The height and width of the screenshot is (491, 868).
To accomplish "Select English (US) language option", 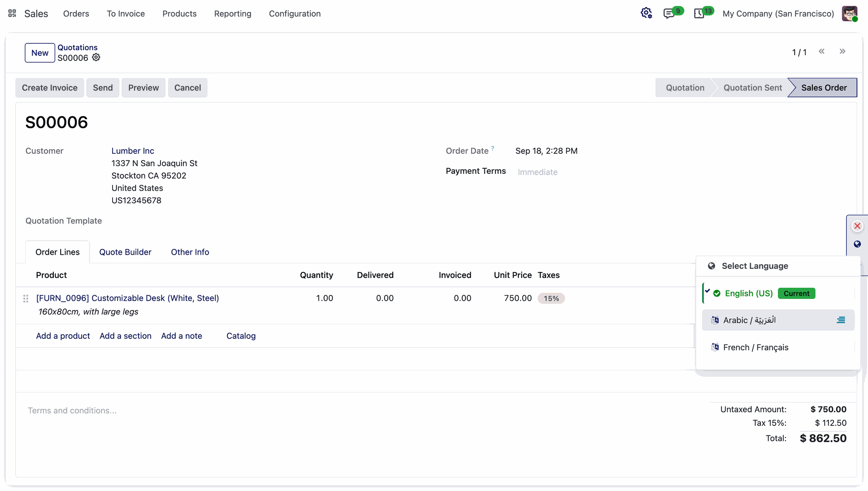I will click(x=778, y=294).
